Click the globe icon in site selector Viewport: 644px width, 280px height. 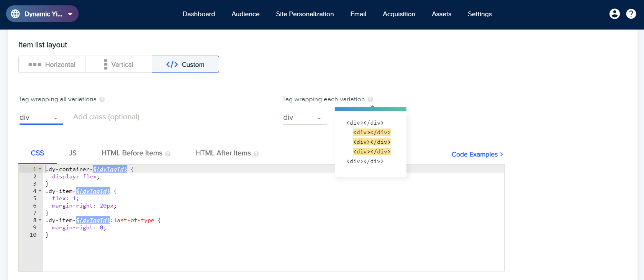pos(15,14)
